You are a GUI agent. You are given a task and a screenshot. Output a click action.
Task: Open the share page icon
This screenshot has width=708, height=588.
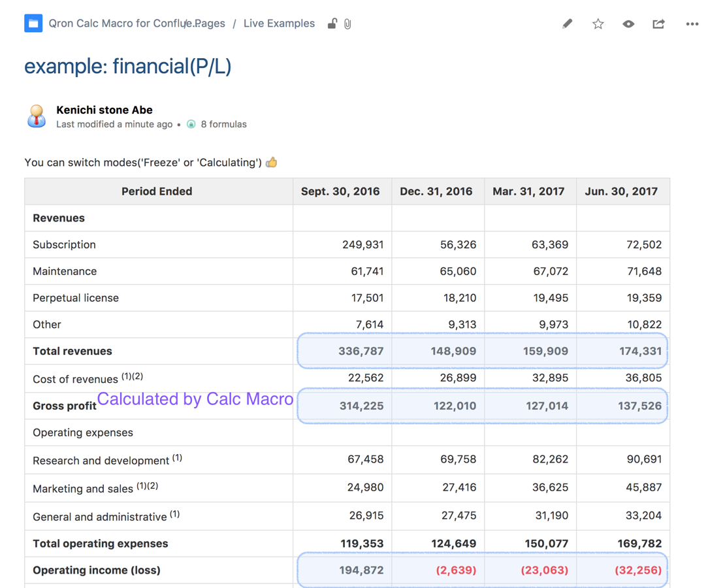pos(658,24)
